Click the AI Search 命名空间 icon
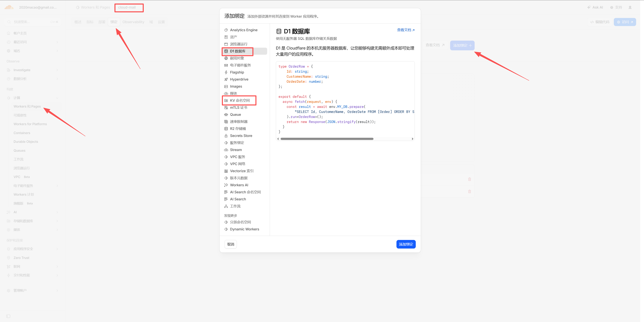This screenshot has width=644, height=322. tap(226, 192)
